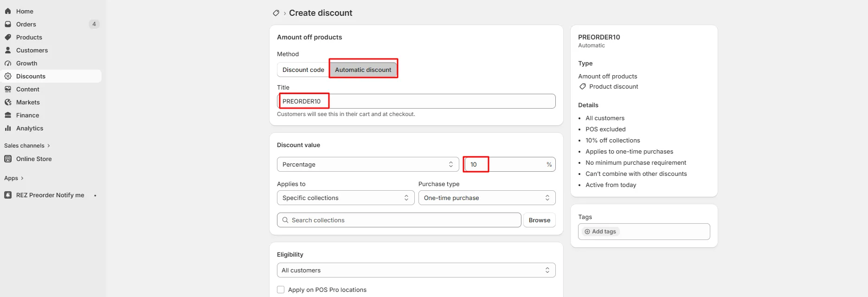Open REZ Preorder Notify me app
This screenshot has width=868, height=297.
pos(51,195)
